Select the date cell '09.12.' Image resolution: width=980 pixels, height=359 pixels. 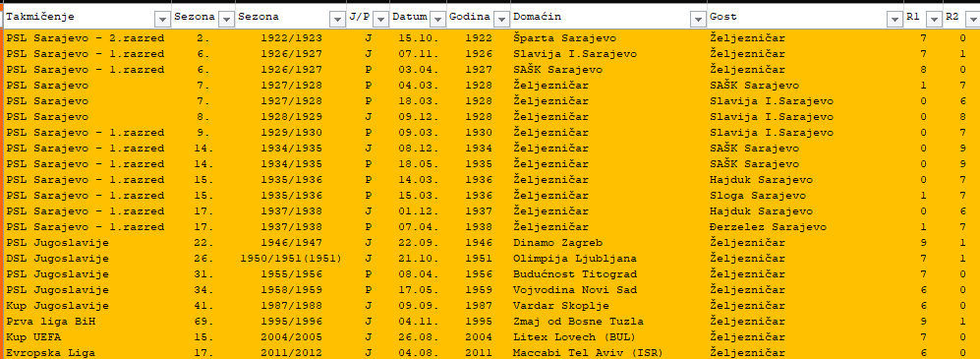click(418, 117)
